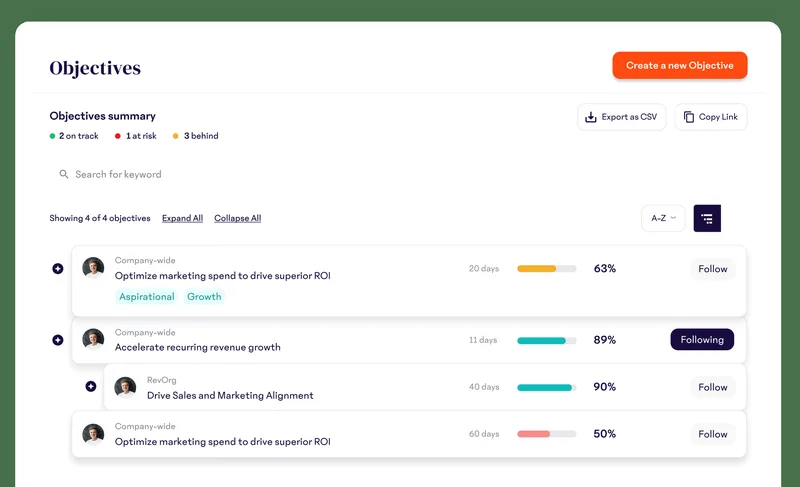Viewport: 800px width, 487px height.
Task: Open owner avatar on the 63% objective
Action: pyautogui.click(x=93, y=268)
